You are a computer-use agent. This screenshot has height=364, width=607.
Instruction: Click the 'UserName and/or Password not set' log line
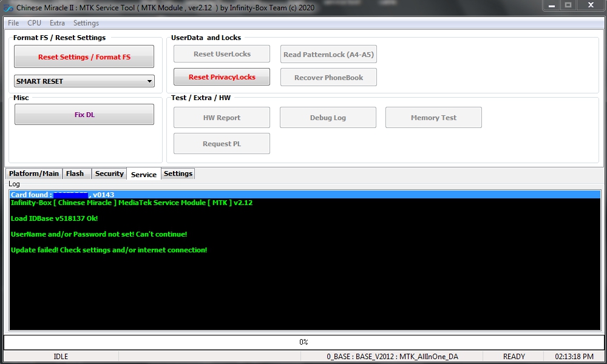point(99,234)
